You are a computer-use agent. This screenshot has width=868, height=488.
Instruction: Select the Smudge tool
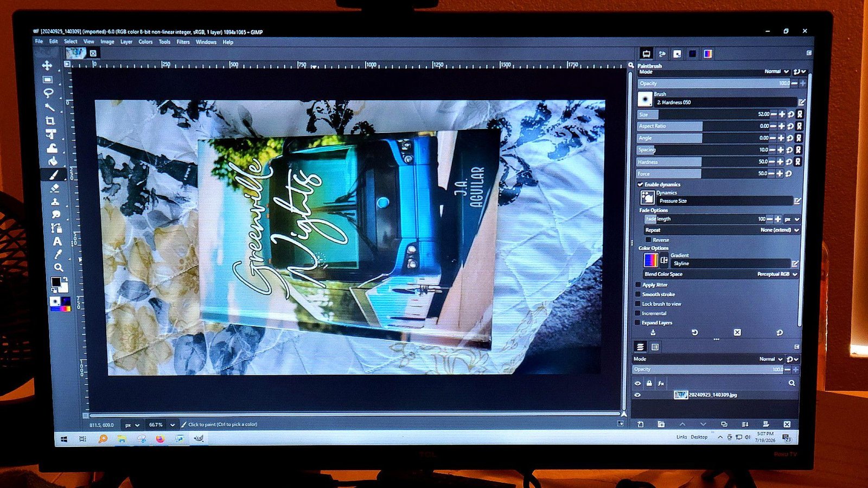56,215
